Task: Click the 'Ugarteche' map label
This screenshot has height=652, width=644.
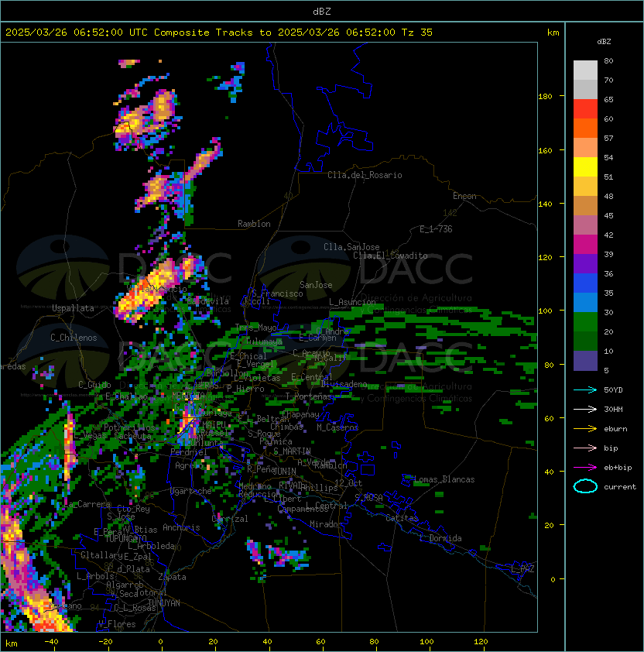Action: 191,491
